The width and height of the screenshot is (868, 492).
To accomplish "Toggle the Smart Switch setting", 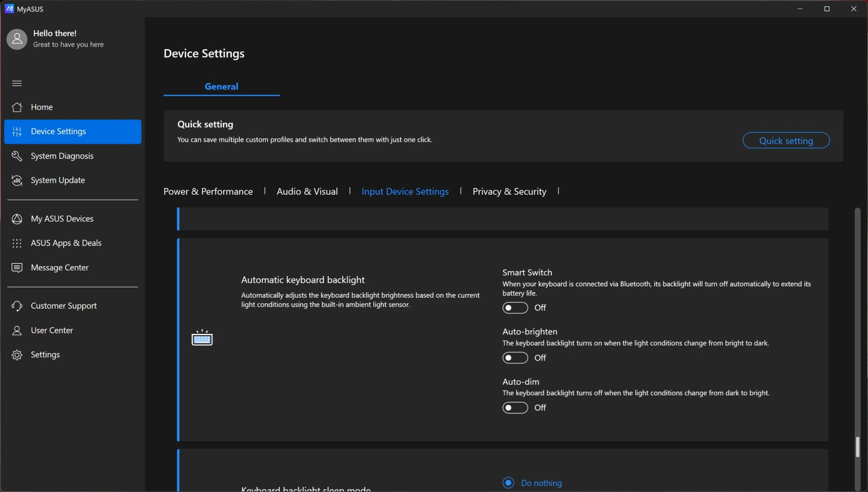I will [x=515, y=308].
